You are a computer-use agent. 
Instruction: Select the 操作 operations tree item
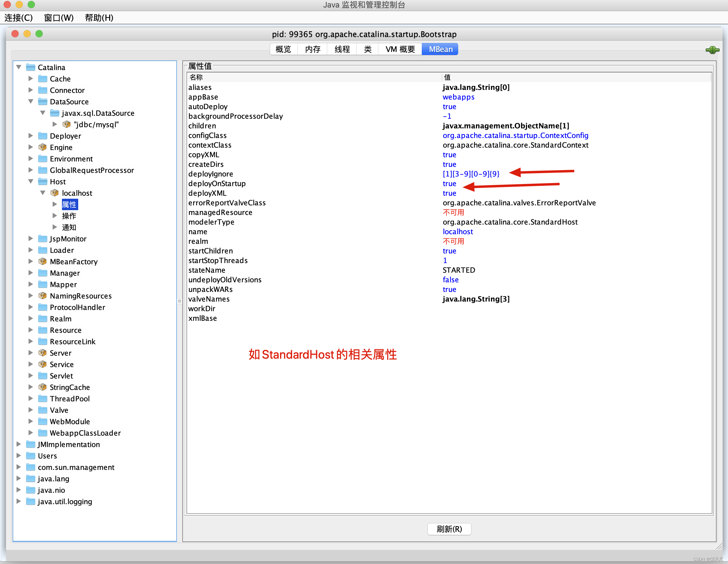(69, 216)
